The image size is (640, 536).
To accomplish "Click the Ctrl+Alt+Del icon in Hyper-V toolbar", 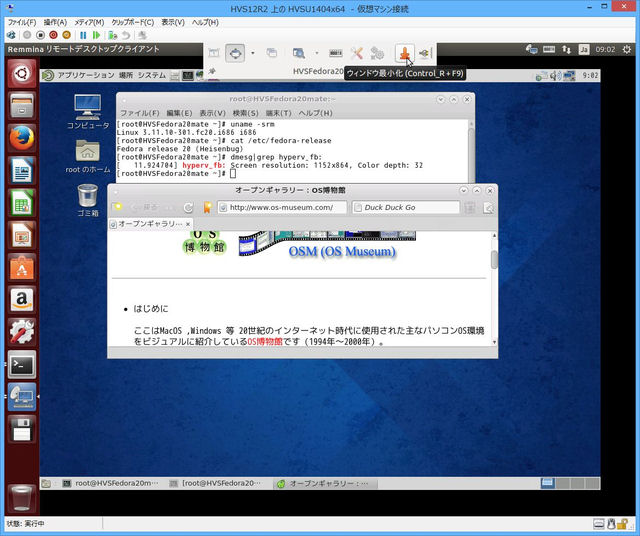I will point(11,35).
